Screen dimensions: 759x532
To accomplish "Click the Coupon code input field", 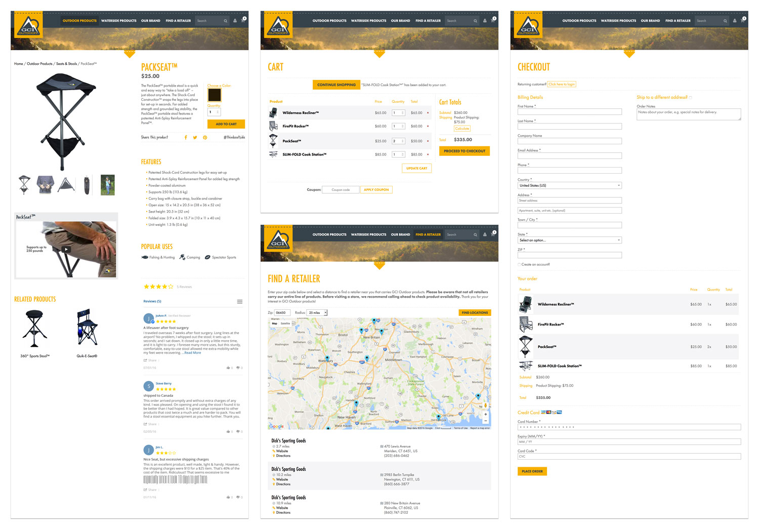I will 341,190.
